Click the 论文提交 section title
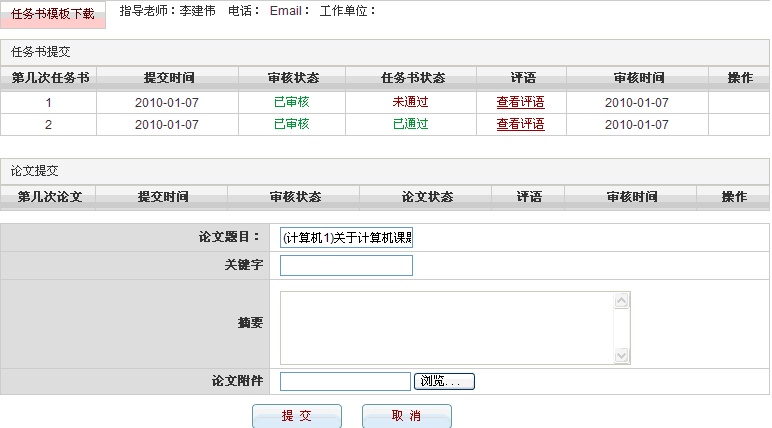This screenshot has height=428, width=772. (x=35, y=171)
